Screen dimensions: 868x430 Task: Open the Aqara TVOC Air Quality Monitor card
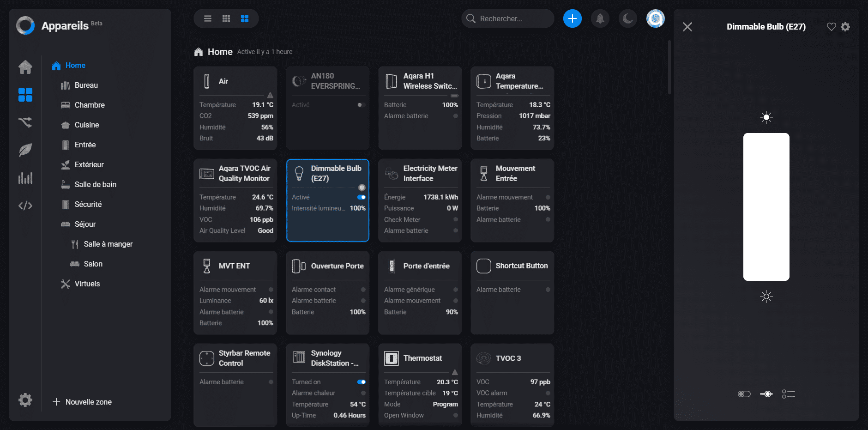coord(235,200)
